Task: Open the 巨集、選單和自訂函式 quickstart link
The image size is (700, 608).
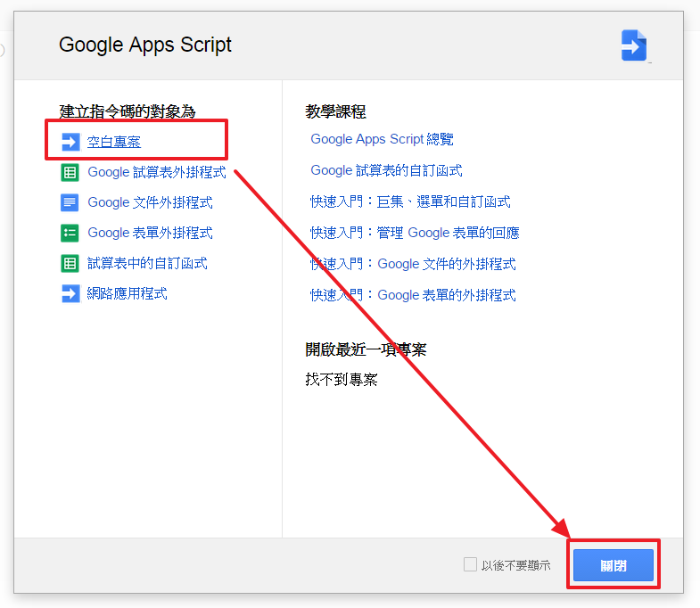Action: pos(410,201)
